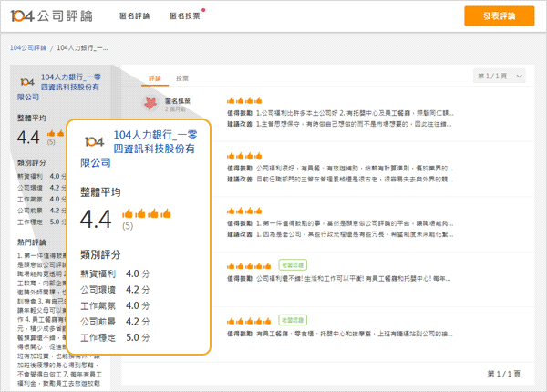Click the 薪資福利 4.0 分 row in highlighted card

[115, 273]
